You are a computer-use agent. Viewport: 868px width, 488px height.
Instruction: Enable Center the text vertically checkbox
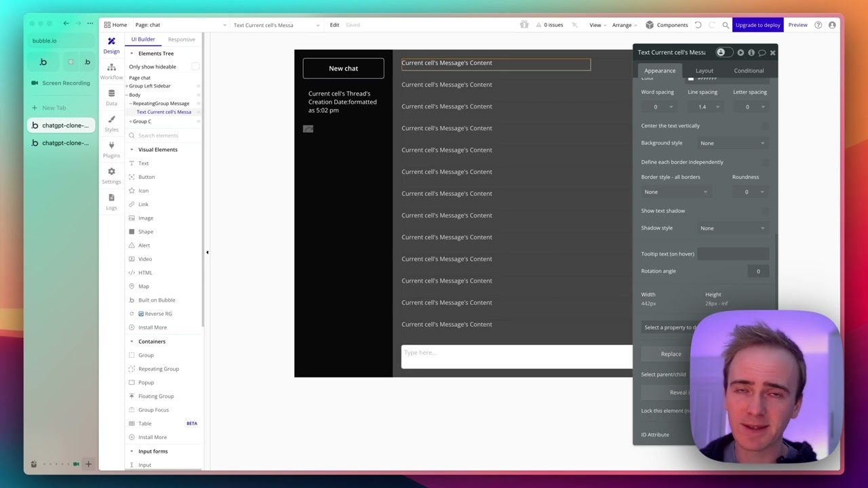765,125
